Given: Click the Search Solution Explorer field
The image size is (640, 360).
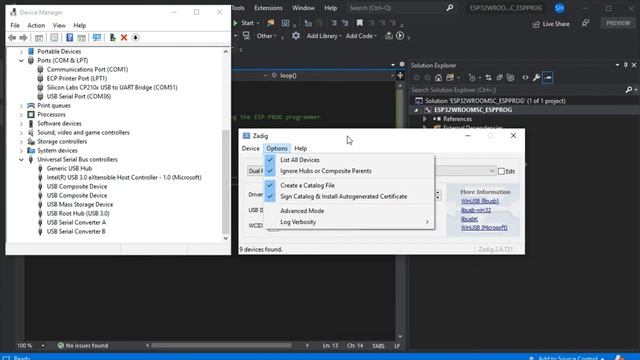Looking at the screenshot, I should point(518,90).
